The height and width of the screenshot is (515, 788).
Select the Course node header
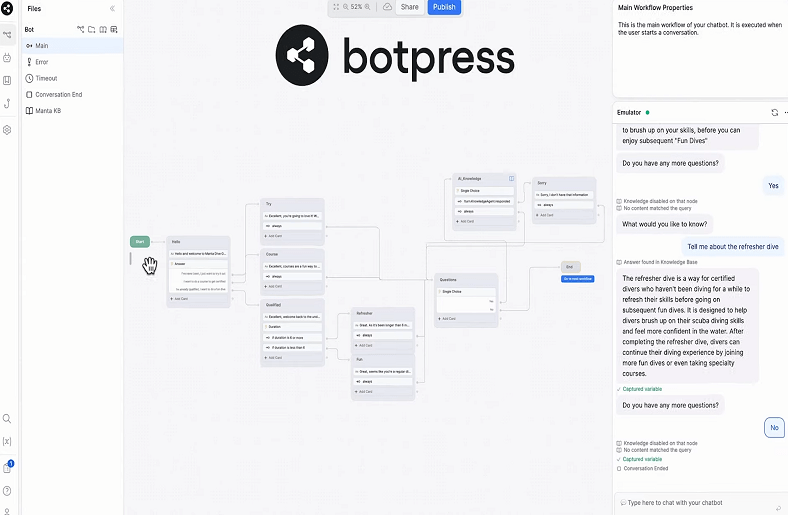tap(292, 254)
